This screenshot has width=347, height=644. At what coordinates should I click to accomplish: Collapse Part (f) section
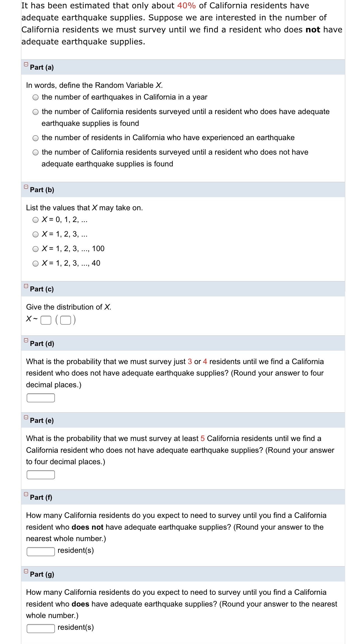[x=25, y=494]
